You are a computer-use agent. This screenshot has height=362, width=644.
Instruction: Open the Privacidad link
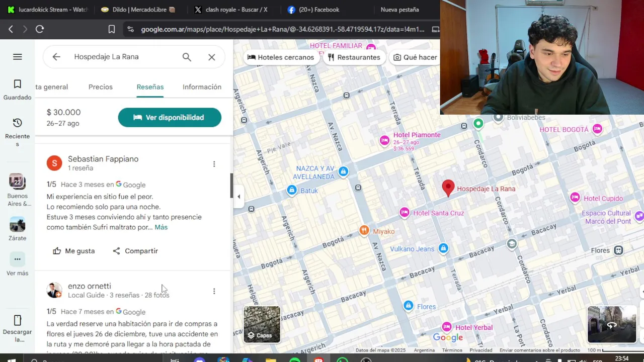(x=481, y=350)
